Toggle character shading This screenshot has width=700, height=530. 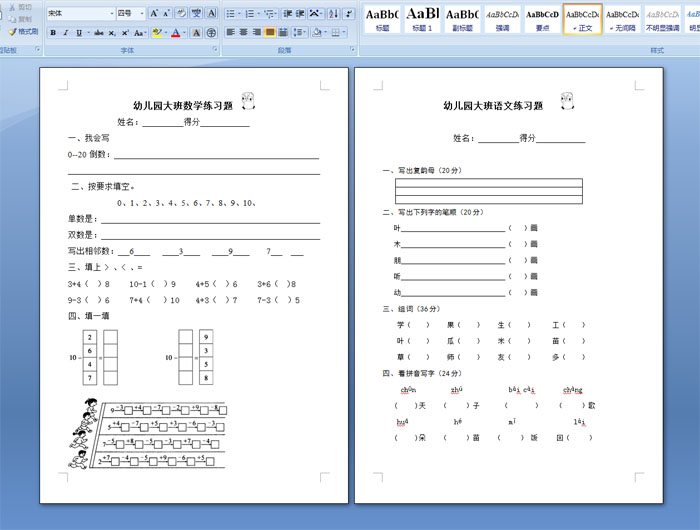[196, 33]
